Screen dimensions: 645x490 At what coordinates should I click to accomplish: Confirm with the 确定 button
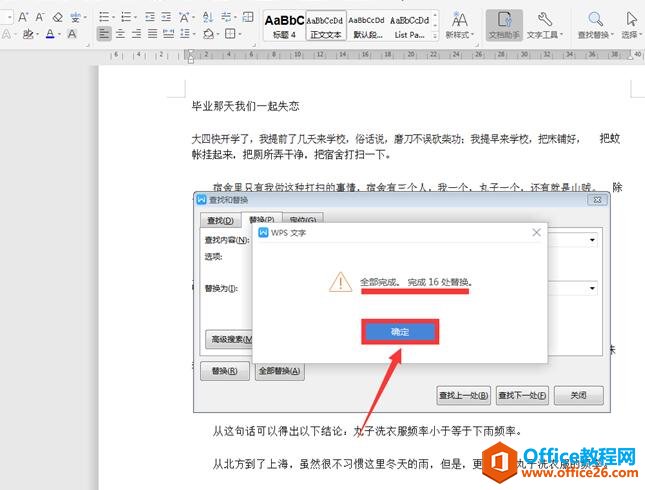pos(400,332)
